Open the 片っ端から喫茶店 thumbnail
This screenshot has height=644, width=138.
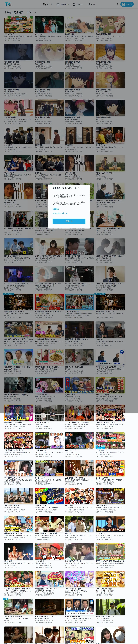click(x=49, y=330)
